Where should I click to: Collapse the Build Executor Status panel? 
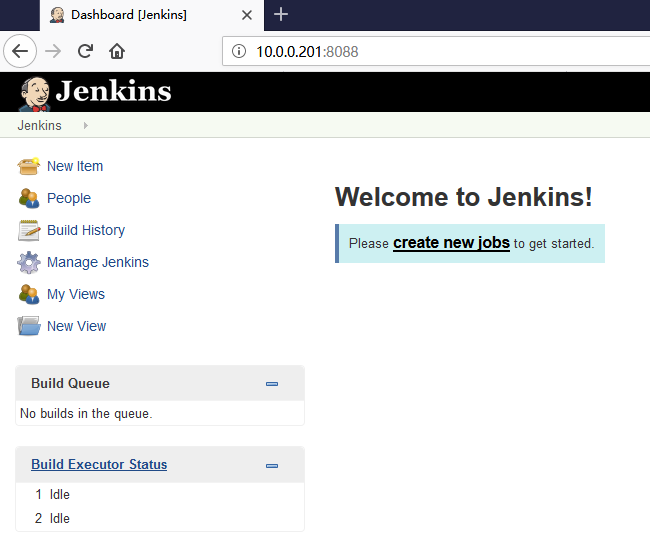272,466
